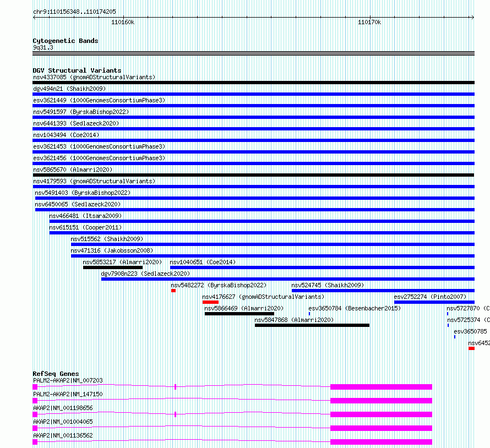
Task: Click the blue esv2752274 variant bar
Action: pos(434,302)
